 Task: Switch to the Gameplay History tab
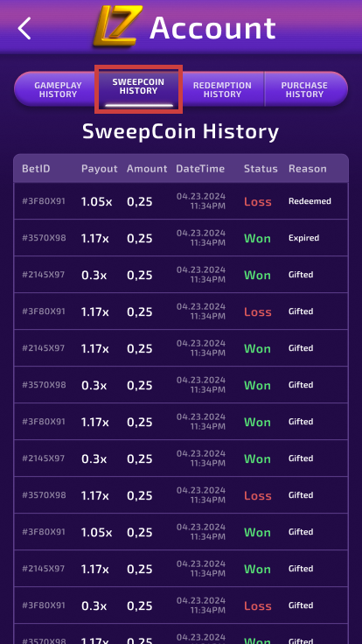pos(58,89)
